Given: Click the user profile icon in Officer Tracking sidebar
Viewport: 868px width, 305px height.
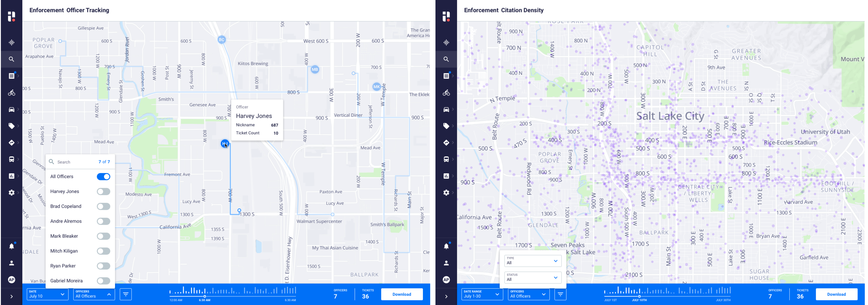Looking at the screenshot, I should pos(11,263).
